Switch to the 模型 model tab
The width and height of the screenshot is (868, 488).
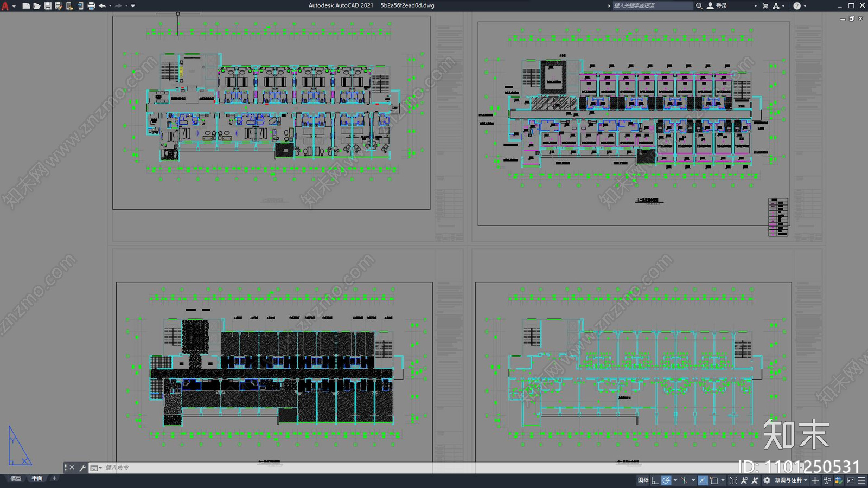[x=15, y=478]
